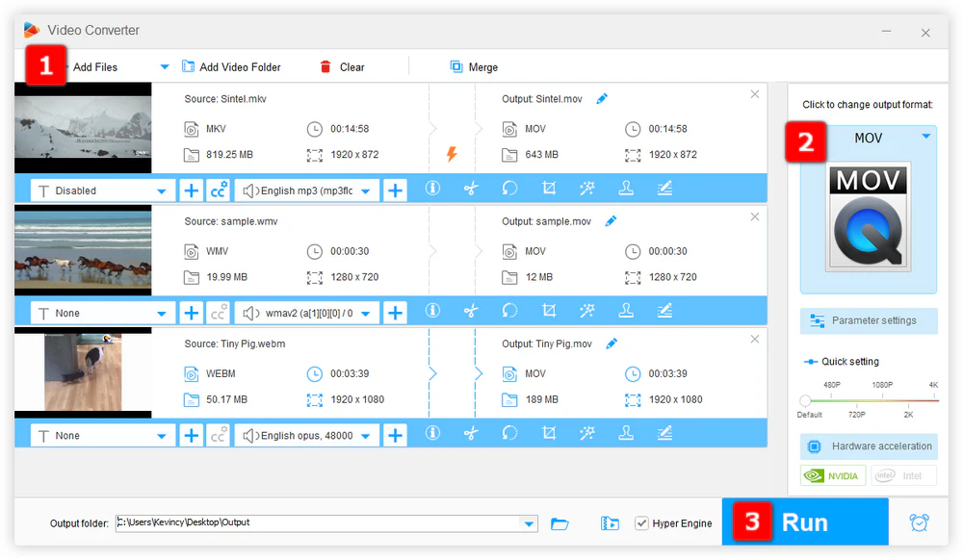Open closed captions for Sintel.mkv
The width and height of the screenshot is (963, 560).
coord(219,191)
